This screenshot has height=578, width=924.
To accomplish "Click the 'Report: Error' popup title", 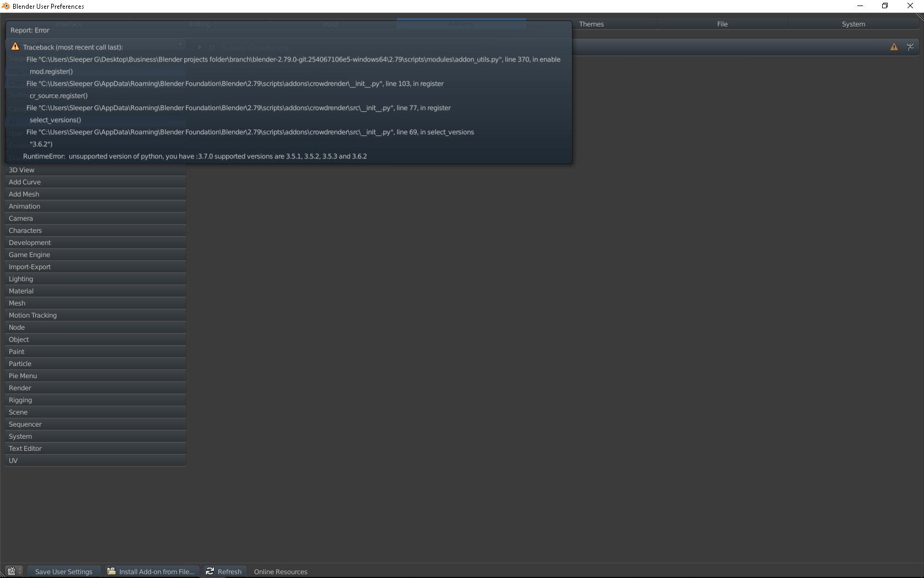I will [30, 30].
